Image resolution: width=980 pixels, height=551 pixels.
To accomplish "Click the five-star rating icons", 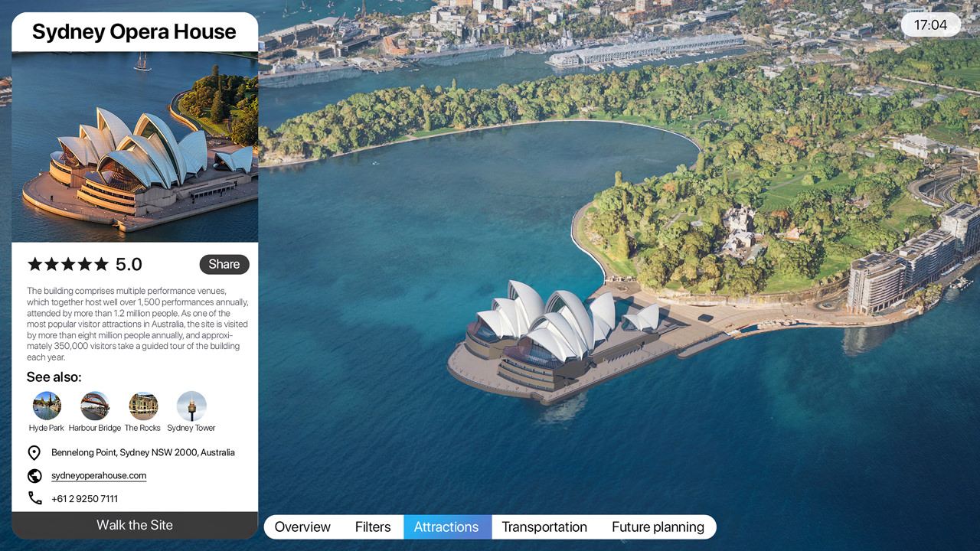I will (68, 264).
